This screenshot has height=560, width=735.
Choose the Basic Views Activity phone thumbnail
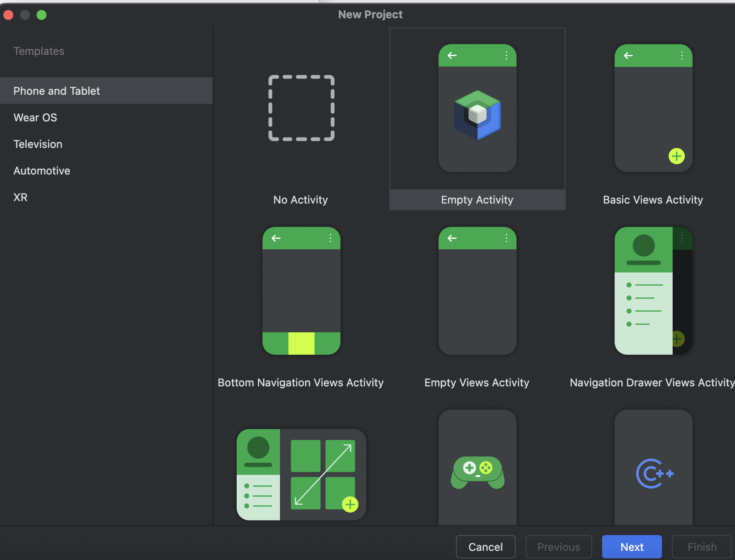[x=654, y=108]
